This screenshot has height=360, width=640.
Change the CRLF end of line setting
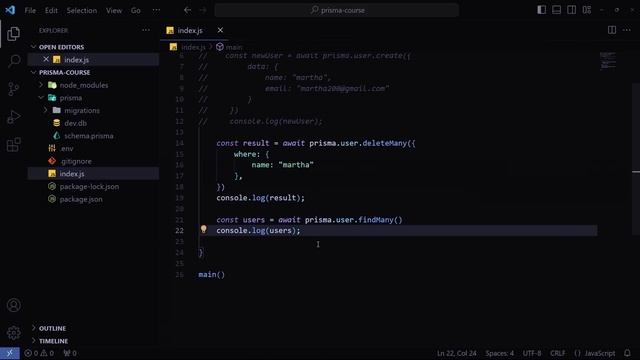558,353
